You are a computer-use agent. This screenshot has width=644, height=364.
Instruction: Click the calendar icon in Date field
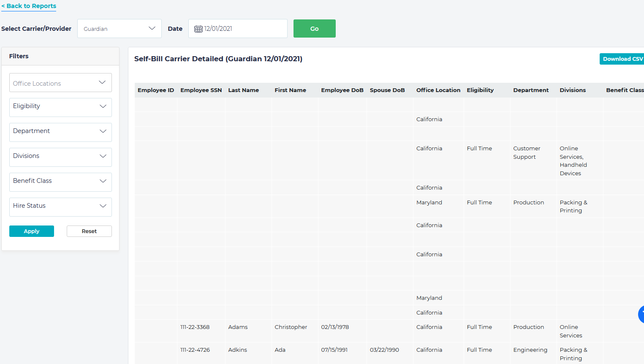[198, 29]
